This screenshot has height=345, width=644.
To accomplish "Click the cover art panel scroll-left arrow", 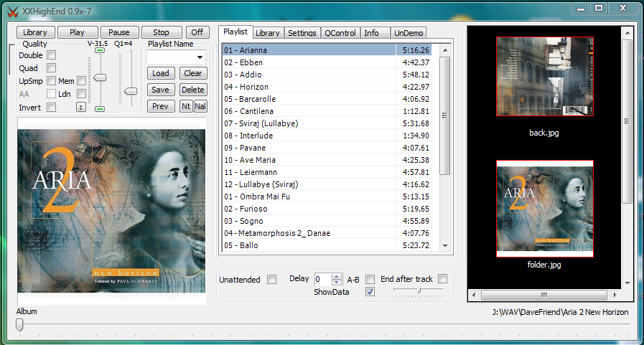I will [474, 295].
